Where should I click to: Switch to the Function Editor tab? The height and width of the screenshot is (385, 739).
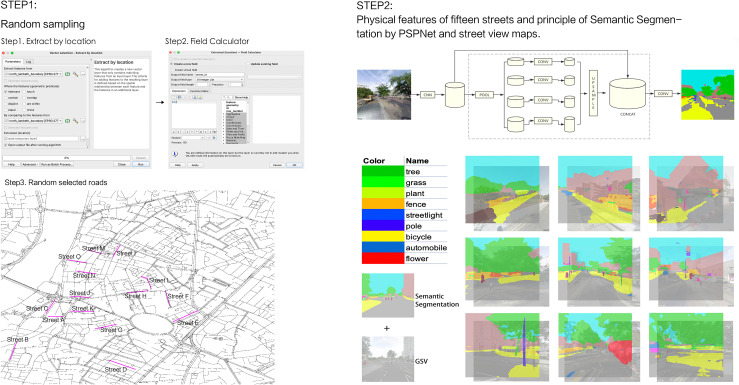pos(199,91)
